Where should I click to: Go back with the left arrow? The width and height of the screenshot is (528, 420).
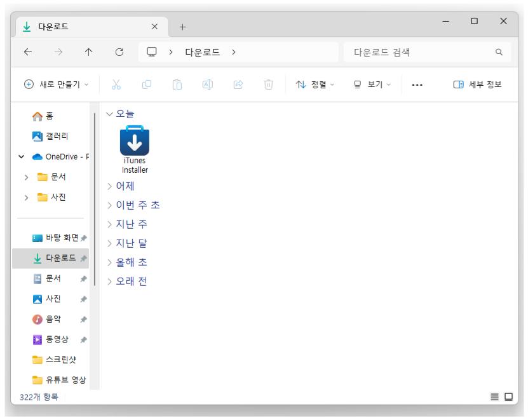pyautogui.click(x=28, y=52)
